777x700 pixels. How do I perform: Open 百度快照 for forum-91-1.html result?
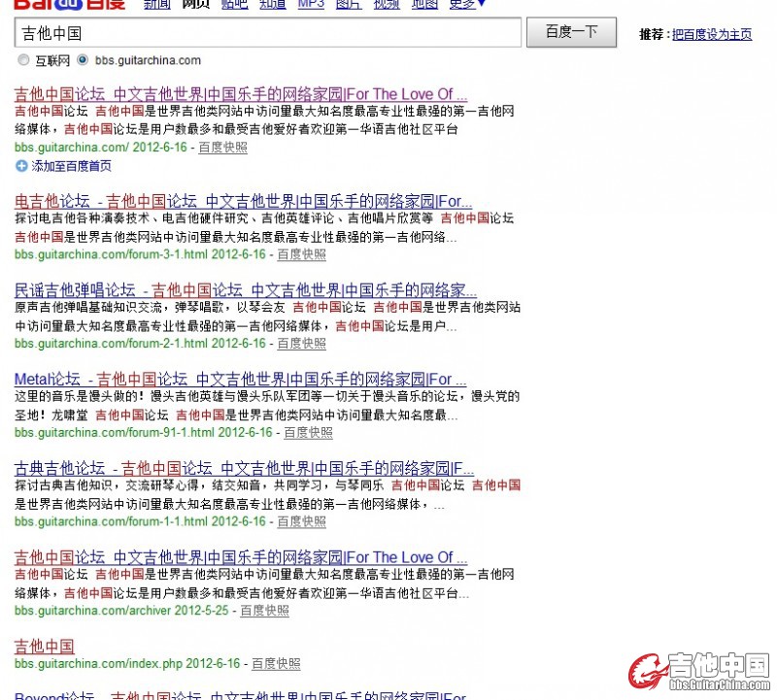[308, 432]
